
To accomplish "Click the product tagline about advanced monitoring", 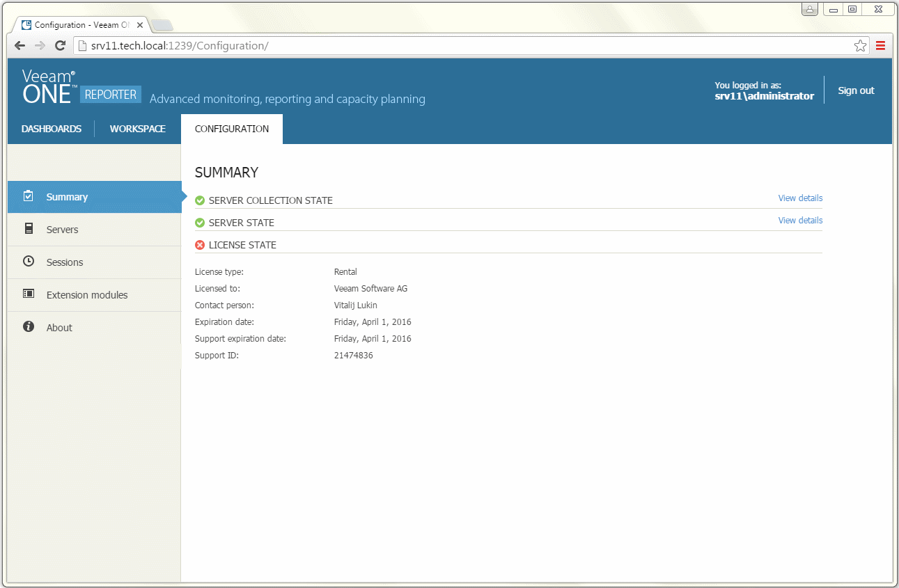I will point(288,99).
